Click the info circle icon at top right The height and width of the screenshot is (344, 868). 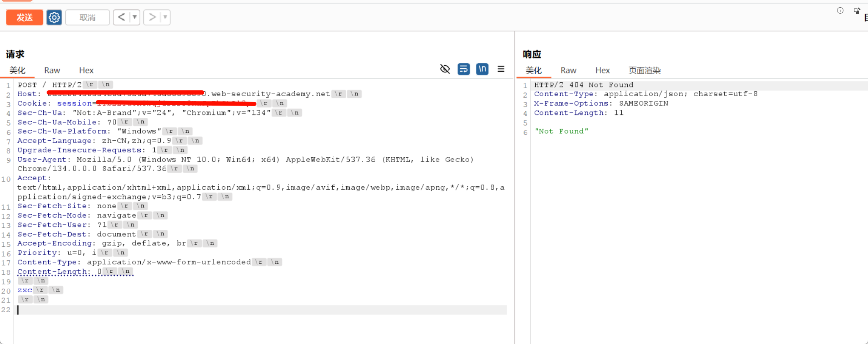[x=840, y=11]
